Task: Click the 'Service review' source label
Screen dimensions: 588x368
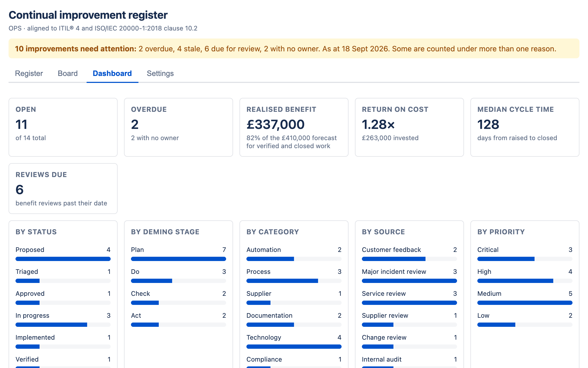Action: point(384,294)
